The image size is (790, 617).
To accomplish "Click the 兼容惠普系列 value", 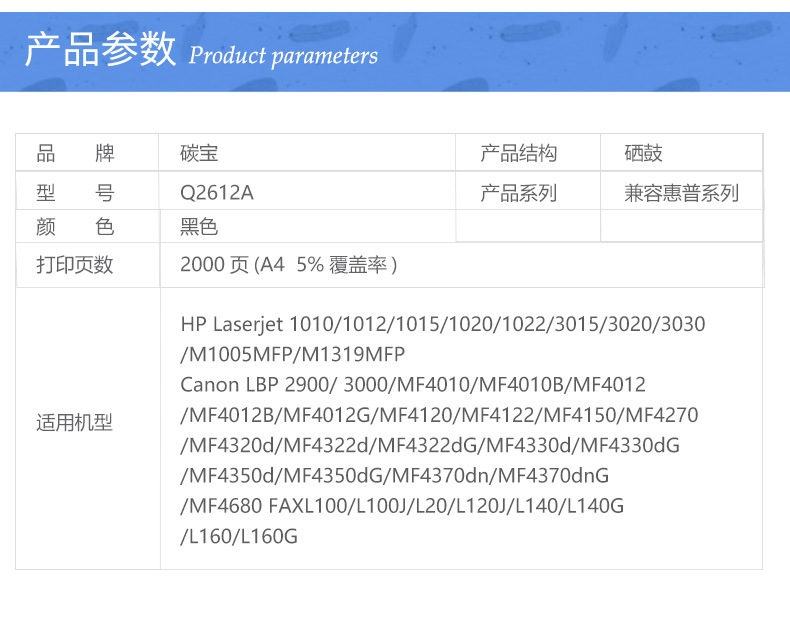I will point(681,193).
